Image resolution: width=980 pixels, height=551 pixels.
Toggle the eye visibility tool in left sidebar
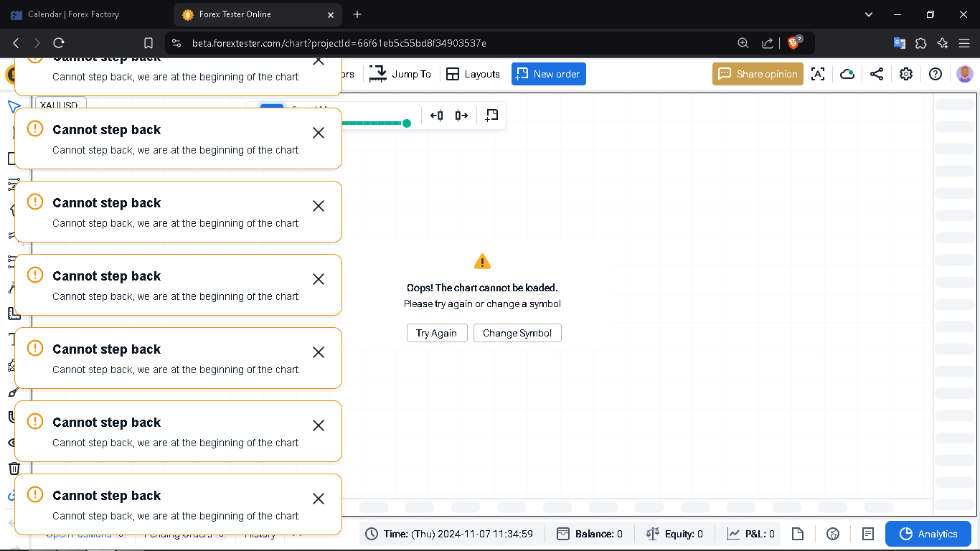click(x=13, y=443)
